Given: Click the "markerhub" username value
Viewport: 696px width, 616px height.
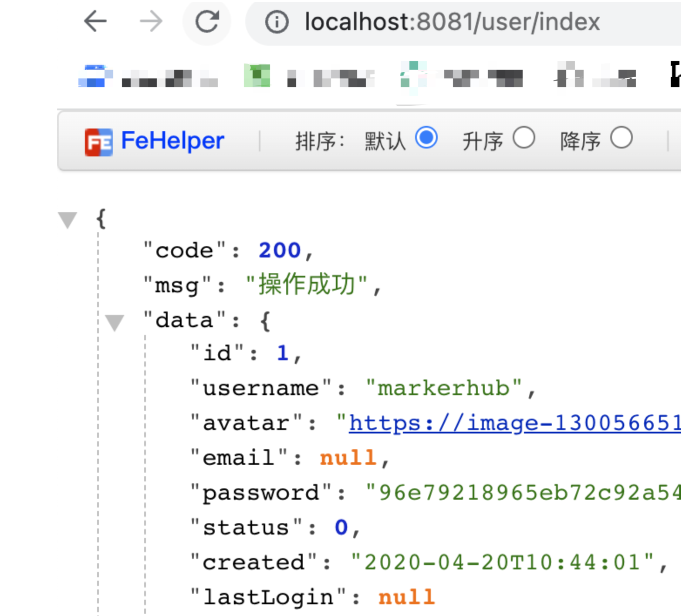Looking at the screenshot, I should [x=443, y=388].
